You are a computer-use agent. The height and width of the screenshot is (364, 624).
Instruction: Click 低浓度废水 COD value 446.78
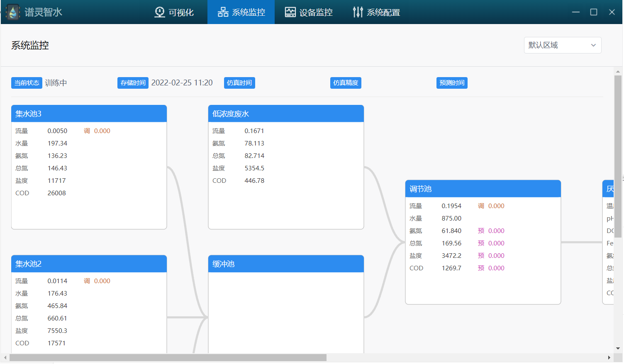[254, 181]
